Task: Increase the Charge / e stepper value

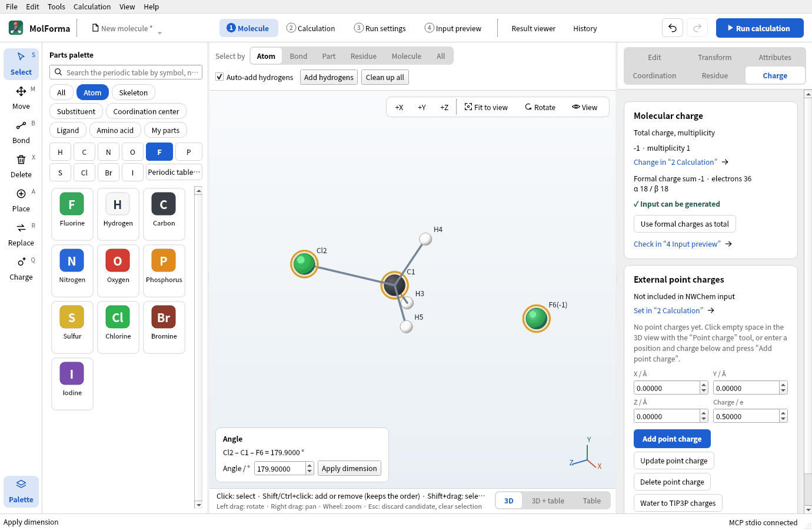Action: [783, 413]
